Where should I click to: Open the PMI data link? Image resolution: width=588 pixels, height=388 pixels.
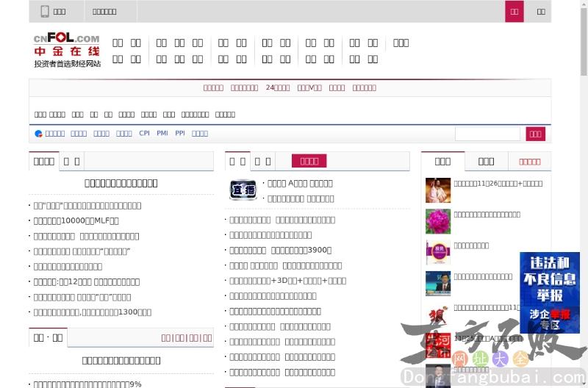point(162,134)
